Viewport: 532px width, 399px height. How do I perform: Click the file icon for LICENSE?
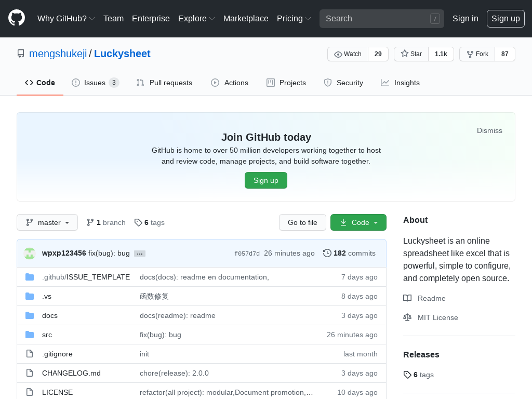30,392
